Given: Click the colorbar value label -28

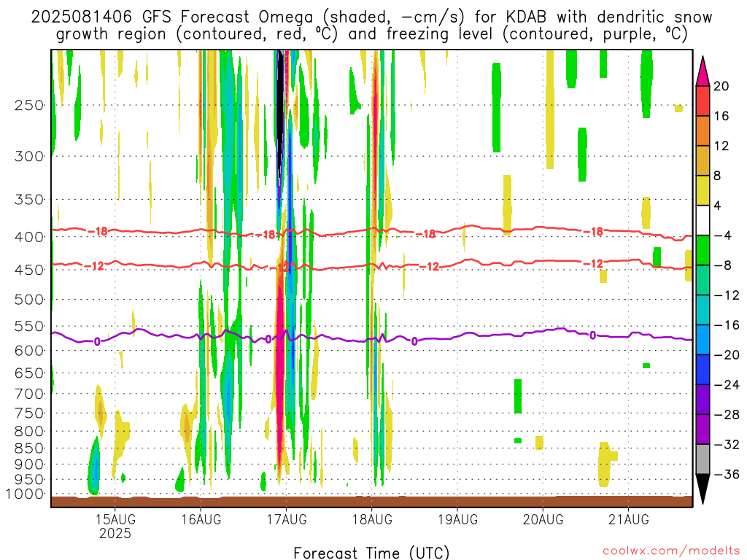Looking at the screenshot, I should (x=727, y=415).
